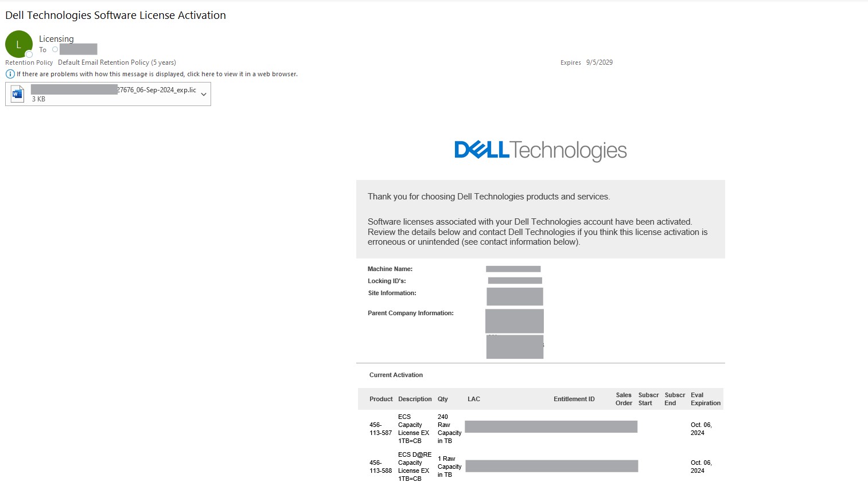Click the 'Retention Policy' label
Screen dimensions: 868x486
coord(29,62)
